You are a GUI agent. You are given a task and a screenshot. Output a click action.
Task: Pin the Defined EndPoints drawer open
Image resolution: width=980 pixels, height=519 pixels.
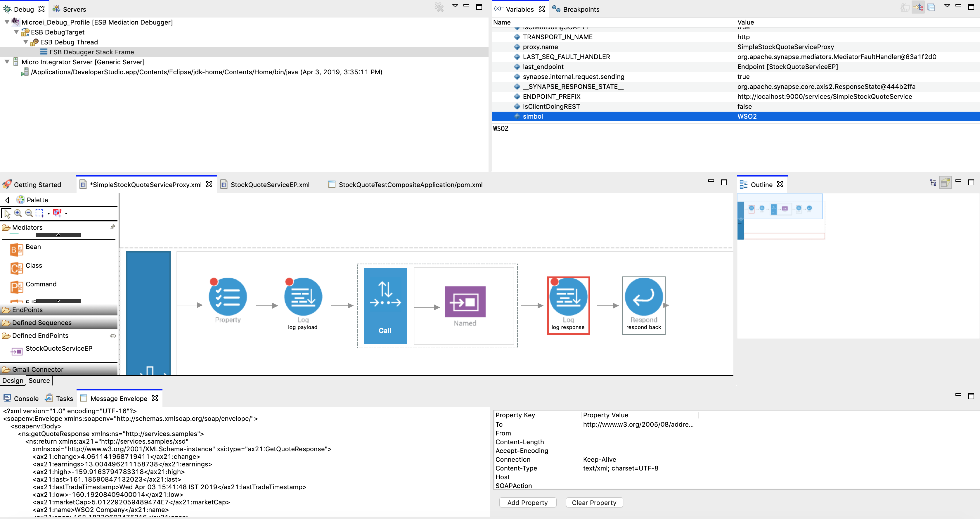(x=113, y=335)
